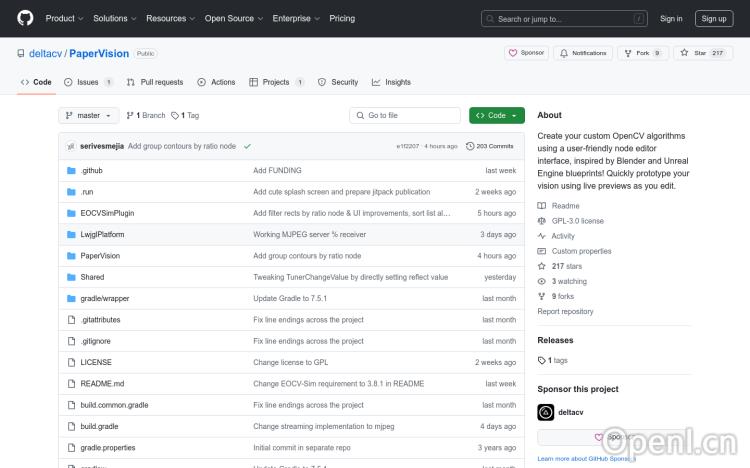Click the Fork repository icon
This screenshot has height=468, width=750.
pos(628,53)
